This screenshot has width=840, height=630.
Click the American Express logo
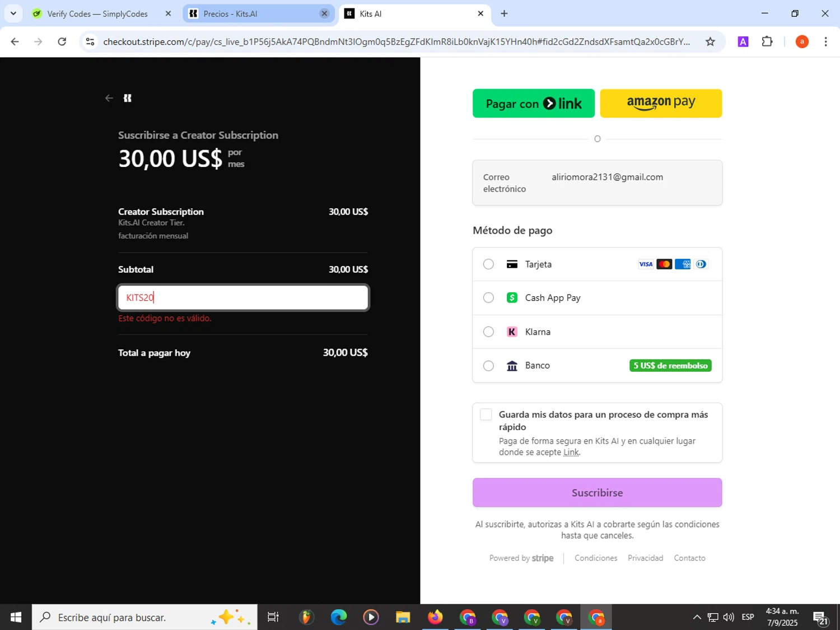pyautogui.click(x=683, y=264)
